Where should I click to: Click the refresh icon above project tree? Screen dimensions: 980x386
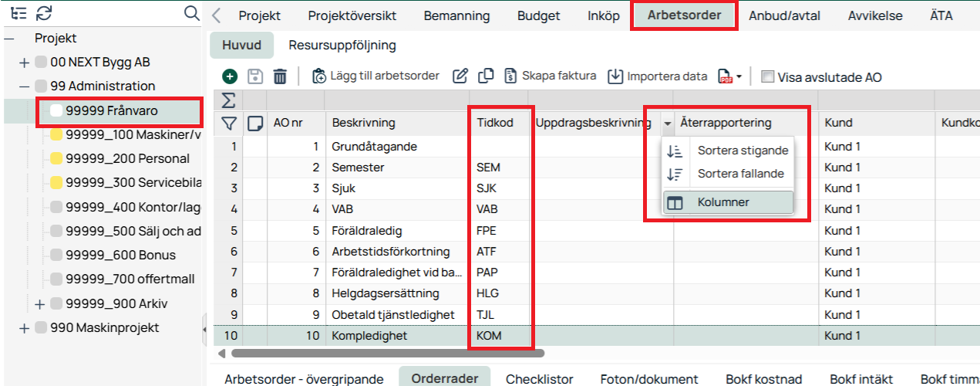pyautogui.click(x=44, y=12)
